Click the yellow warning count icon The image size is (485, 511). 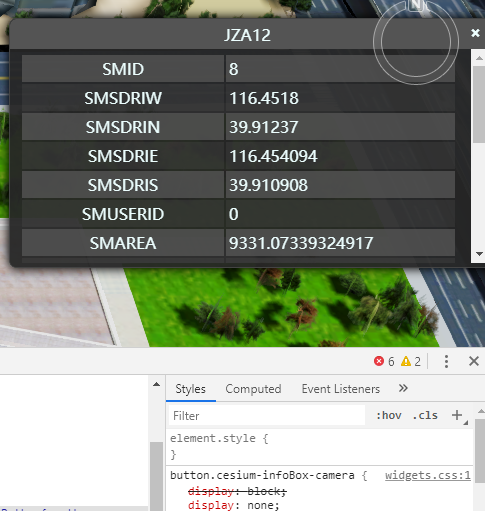coord(406,361)
